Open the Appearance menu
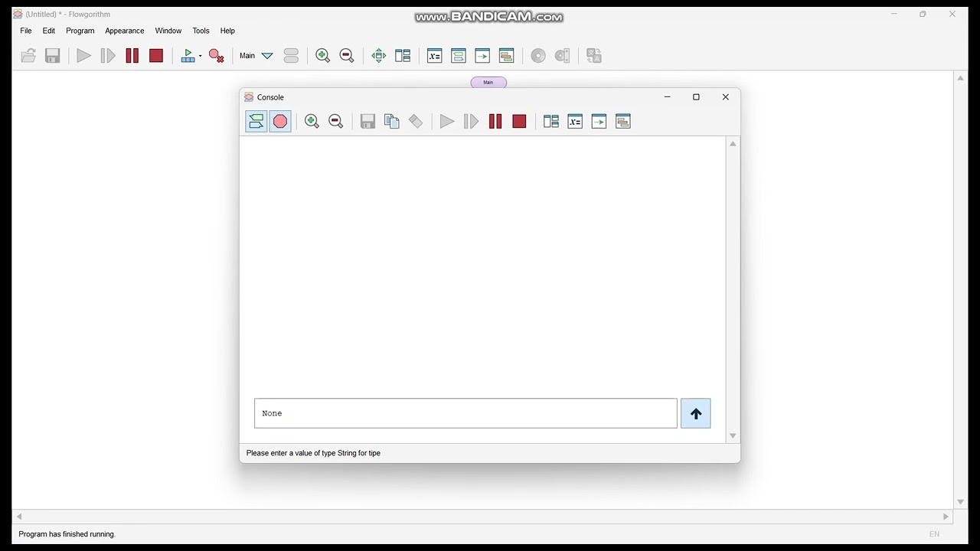Screen dimensions: 980x551 coord(125,31)
